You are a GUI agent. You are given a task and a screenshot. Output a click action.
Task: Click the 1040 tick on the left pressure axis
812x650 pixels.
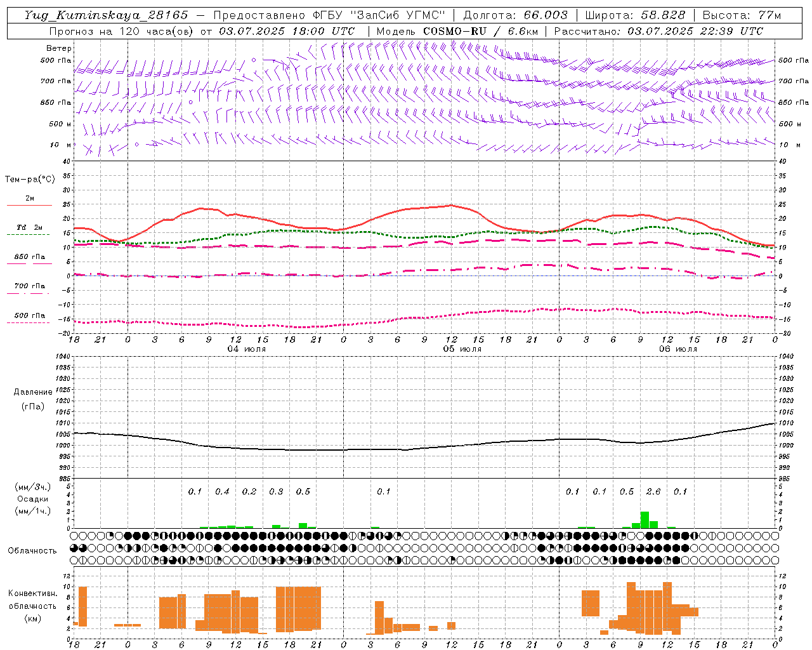pyautogui.click(x=64, y=356)
